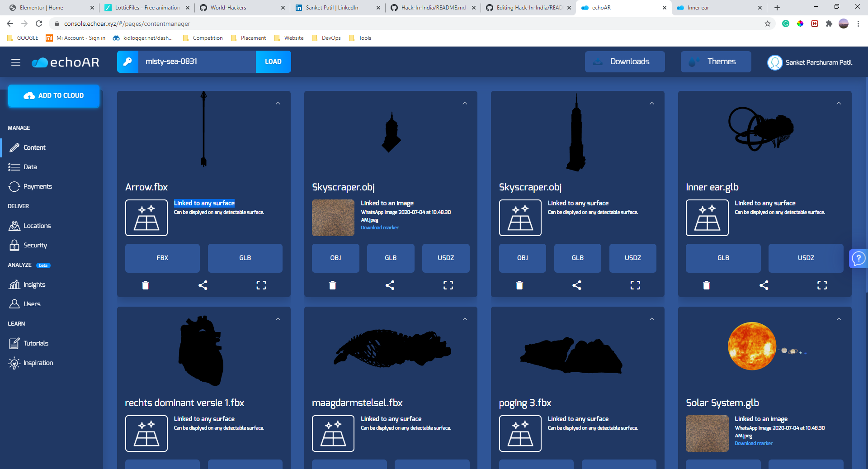This screenshot has width=868, height=469.
Task: Click the Solar System marker image thumbnail
Action: pyautogui.click(x=707, y=433)
